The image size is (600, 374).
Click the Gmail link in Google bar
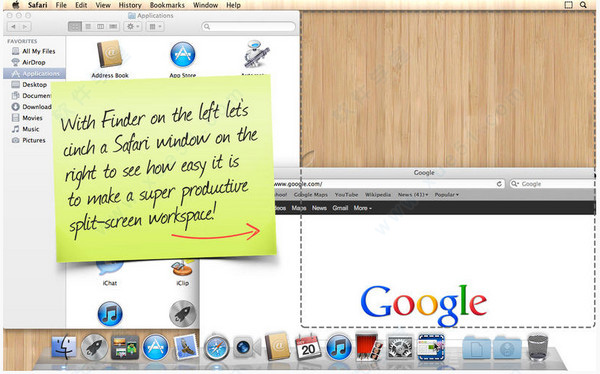340,208
